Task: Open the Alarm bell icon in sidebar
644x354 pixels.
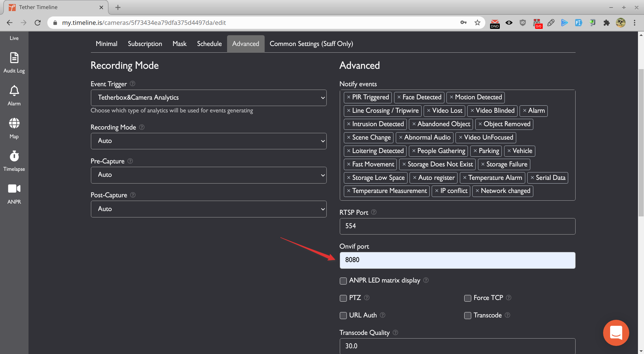Action: point(14,91)
